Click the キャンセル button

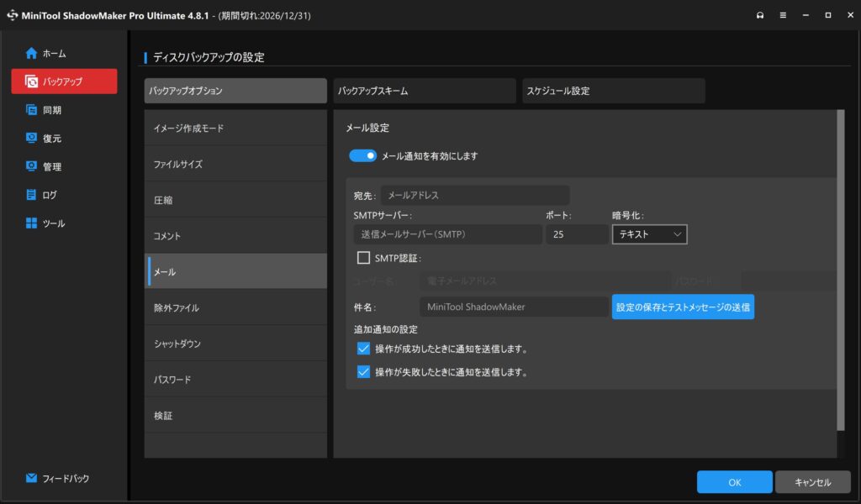pos(813,482)
